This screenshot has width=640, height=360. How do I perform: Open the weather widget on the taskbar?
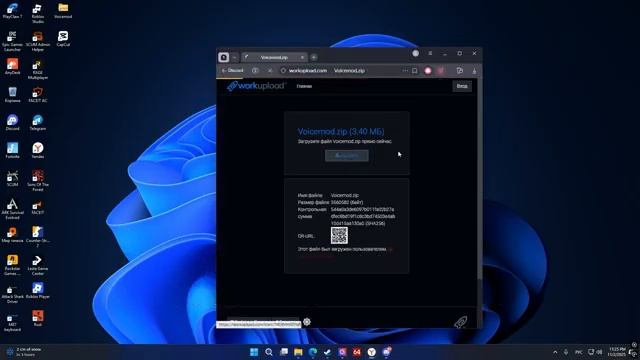24,352
